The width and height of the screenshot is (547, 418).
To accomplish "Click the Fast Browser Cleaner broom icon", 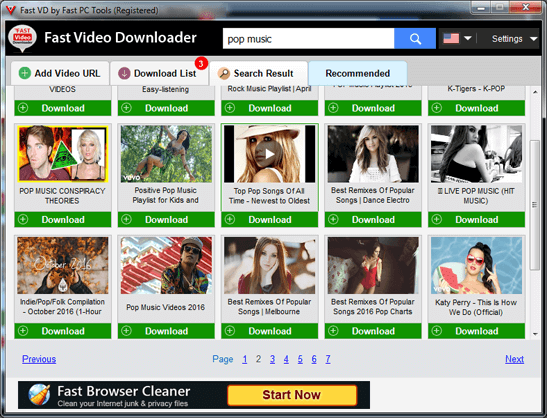I will pos(39,395).
